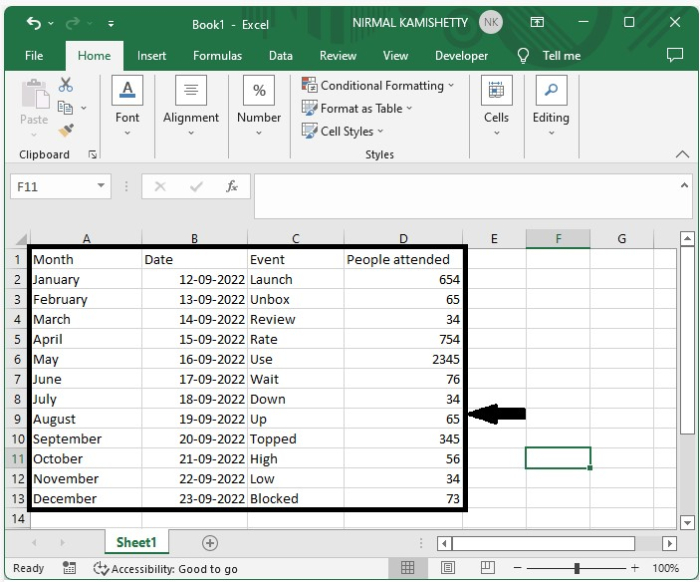Click the Ribbon Display Options icon
This screenshot has width=700, height=582.
(537, 22)
